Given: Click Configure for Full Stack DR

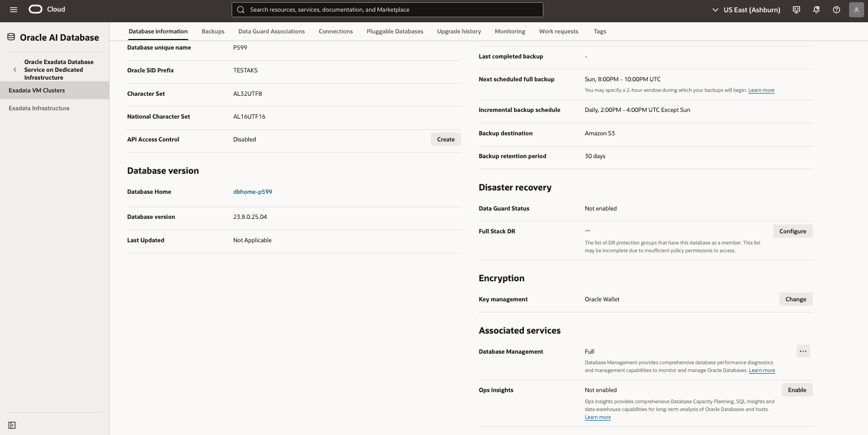Looking at the screenshot, I should coord(793,231).
